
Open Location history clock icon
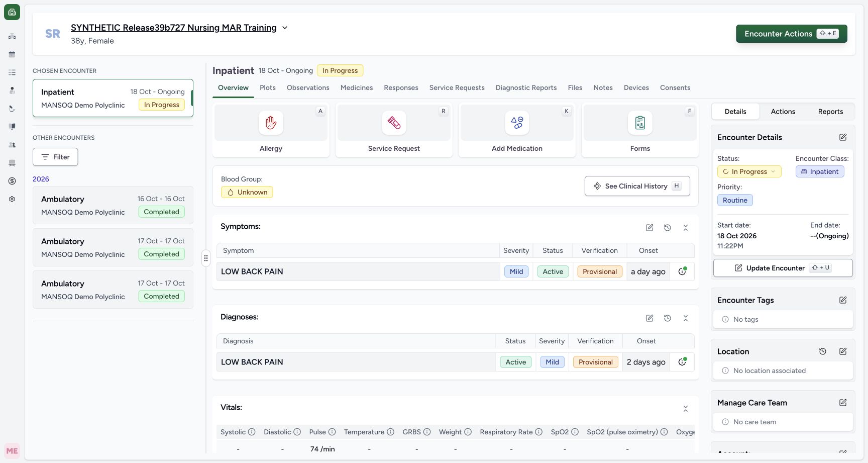point(823,351)
